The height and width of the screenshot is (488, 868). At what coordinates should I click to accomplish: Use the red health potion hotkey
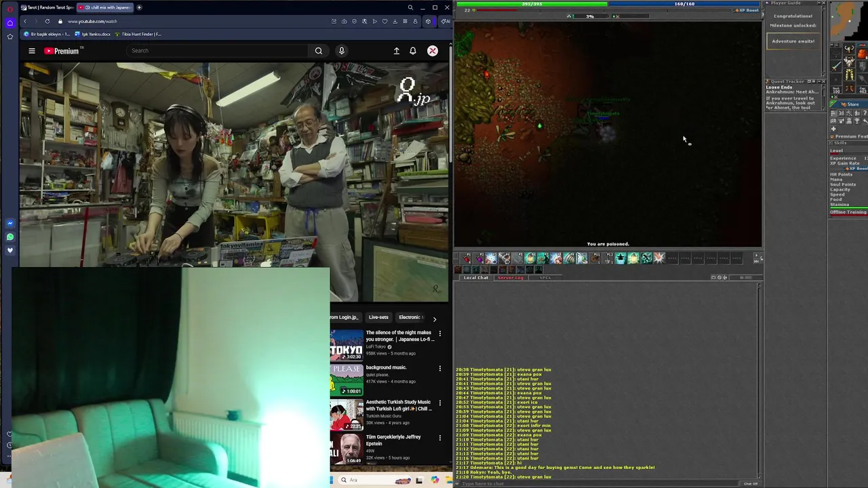466,259
